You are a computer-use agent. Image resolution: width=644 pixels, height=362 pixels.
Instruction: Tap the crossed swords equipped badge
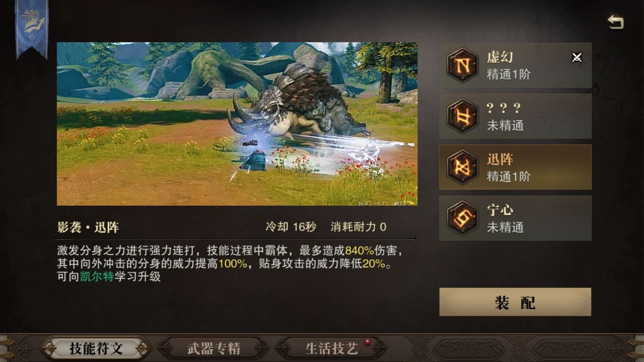coord(577,57)
